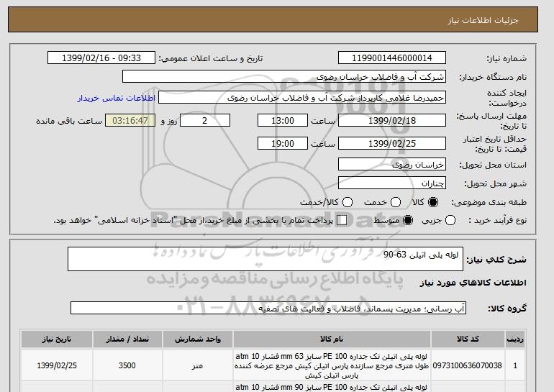Viewport: 554px width, 392px height.
Task: Click price validity date 1399/02/25
Action: [x=392, y=143]
